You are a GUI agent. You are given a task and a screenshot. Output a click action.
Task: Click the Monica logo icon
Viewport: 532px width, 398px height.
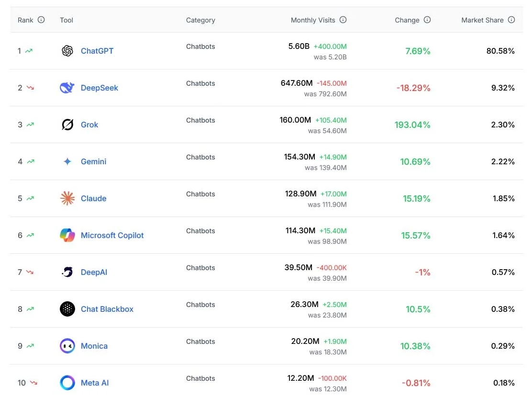pos(67,346)
